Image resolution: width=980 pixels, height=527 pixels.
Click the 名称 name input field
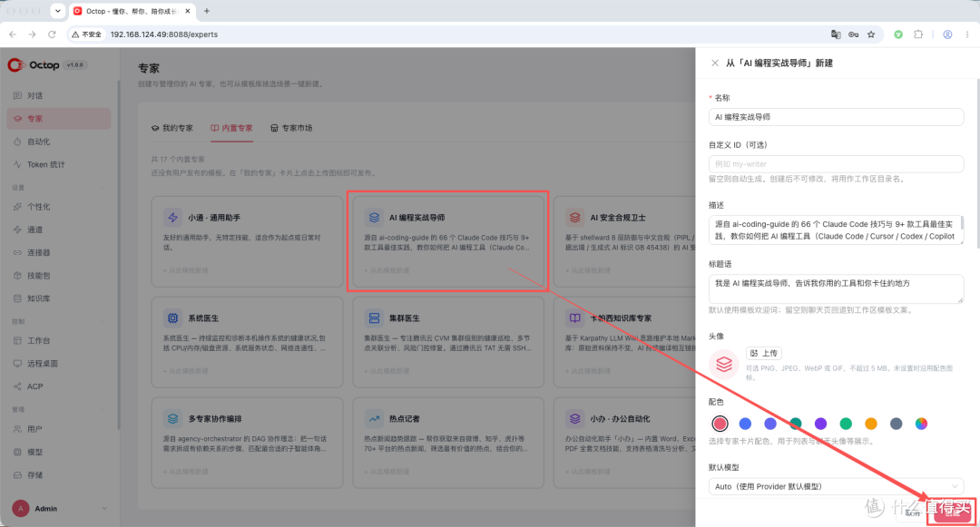click(x=837, y=117)
